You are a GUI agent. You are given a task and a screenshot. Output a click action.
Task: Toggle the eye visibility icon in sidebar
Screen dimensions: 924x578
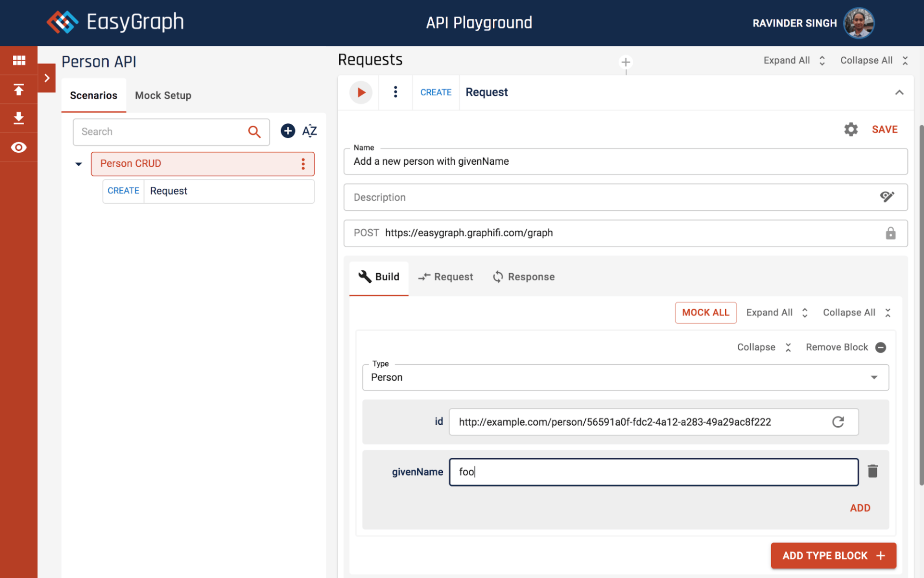tap(19, 147)
